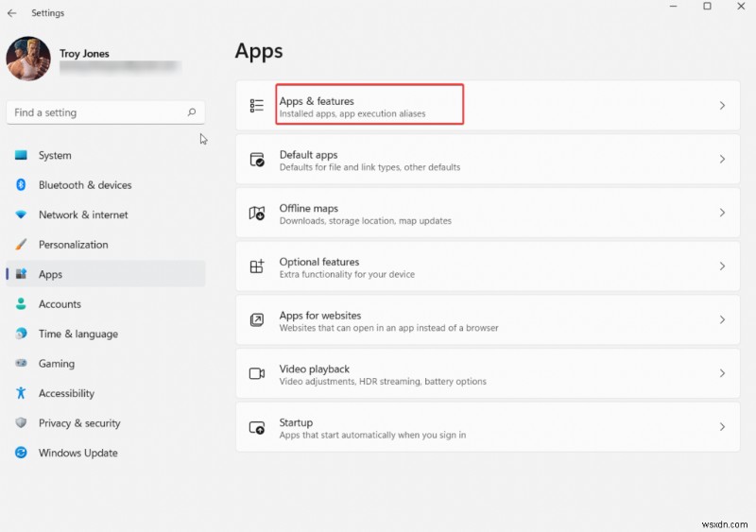Select the System monitor icon

[x=21, y=155]
